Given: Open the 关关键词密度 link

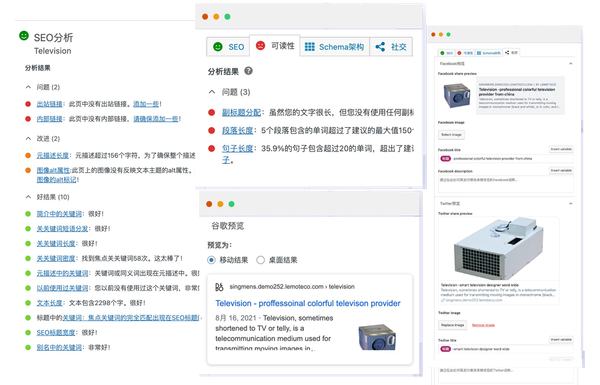Looking at the screenshot, I should (56, 258).
